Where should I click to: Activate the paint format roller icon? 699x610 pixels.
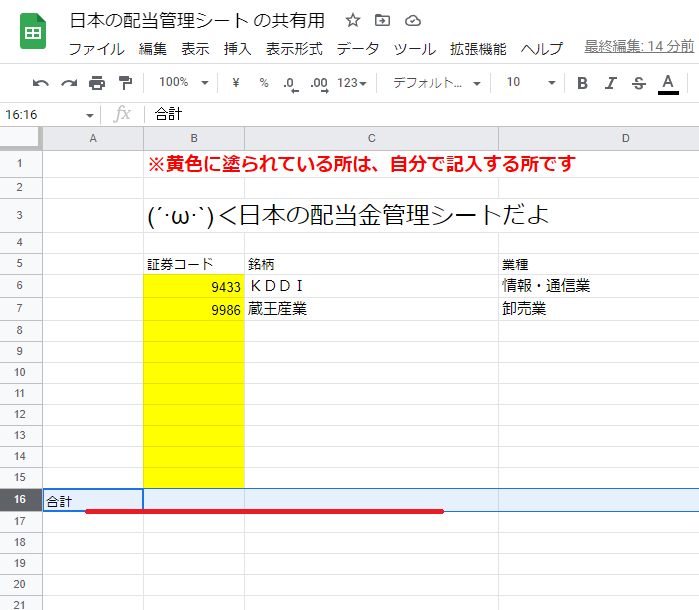coord(125,83)
